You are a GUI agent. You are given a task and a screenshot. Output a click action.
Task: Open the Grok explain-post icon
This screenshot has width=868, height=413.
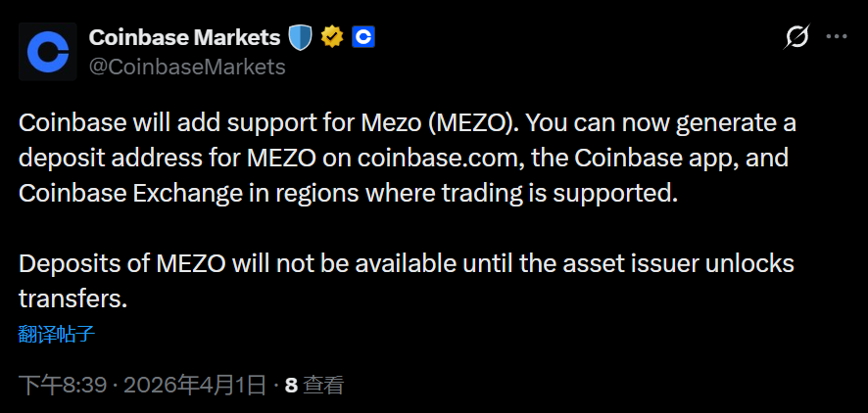pyautogui.click(x=797, y=37)
